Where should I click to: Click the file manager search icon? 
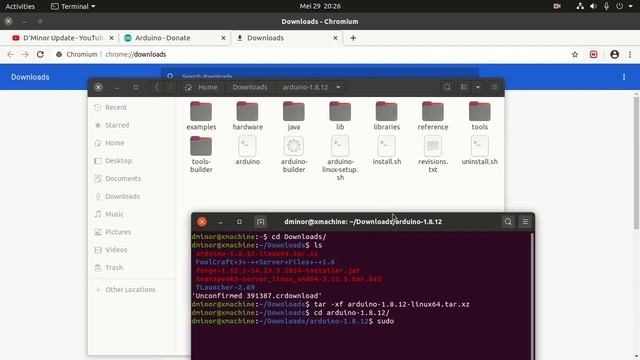(x=447, y=87)
